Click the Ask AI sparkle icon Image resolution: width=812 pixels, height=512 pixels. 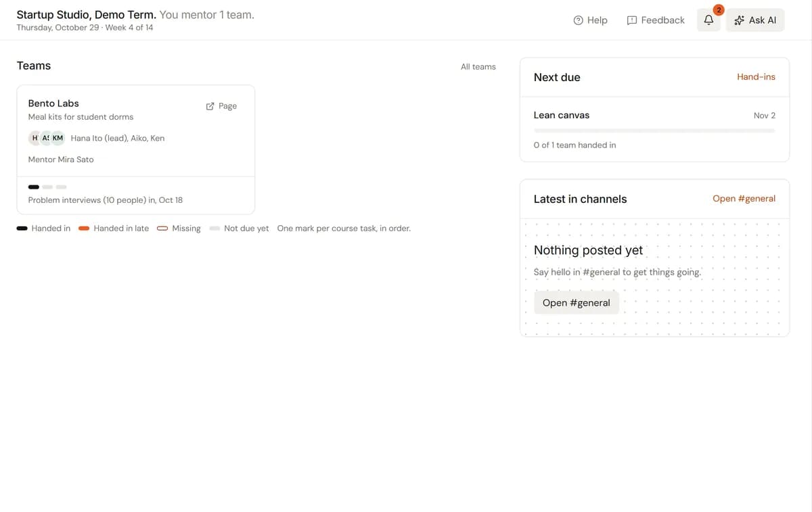(x=739, y=20)
